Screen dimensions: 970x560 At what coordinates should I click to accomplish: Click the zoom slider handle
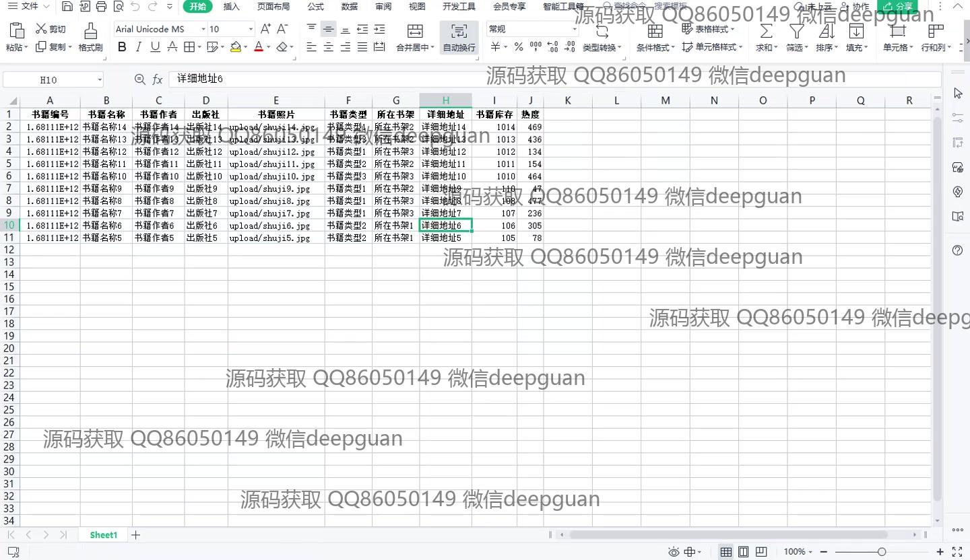point(882,552)
